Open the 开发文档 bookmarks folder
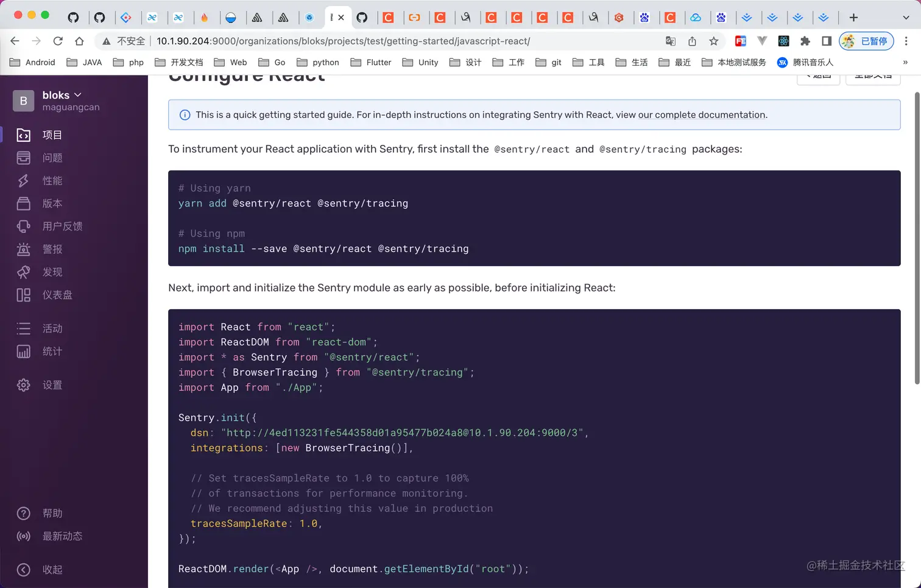Viewport: 921px width, 588px height. pos(179,62)
